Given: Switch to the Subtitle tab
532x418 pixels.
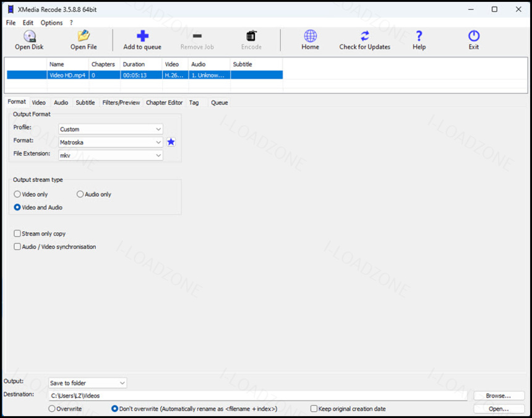Looking at the screenshot, I should coord(85,103).
